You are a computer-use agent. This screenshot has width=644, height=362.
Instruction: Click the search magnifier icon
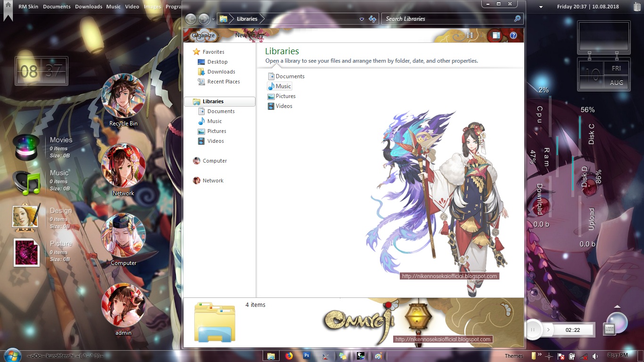[x=517, y=19]
